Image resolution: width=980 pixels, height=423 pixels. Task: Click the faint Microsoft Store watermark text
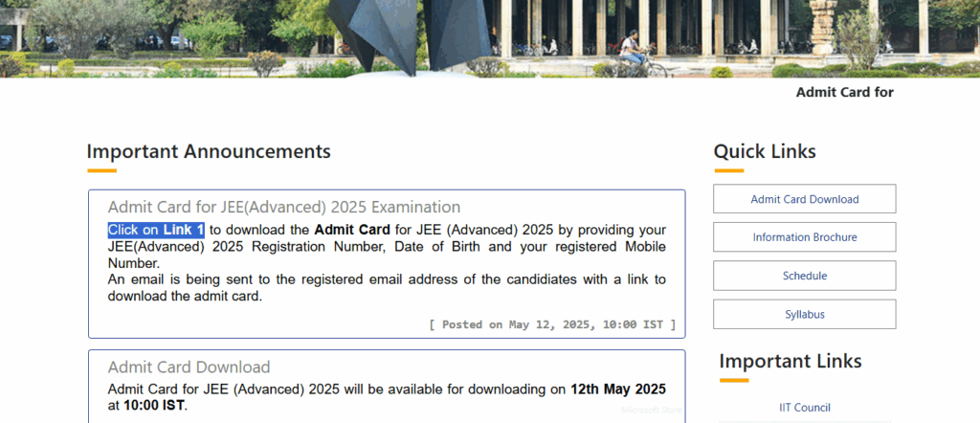(653, 410)
